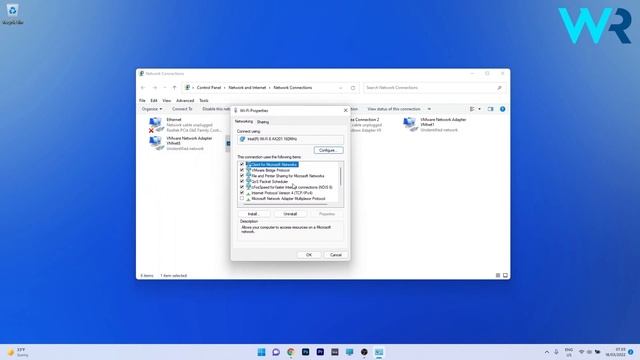Select the VMware Network Adapter VMnet8 icon
Screen dimensions: 640x360
click(156, 143)
